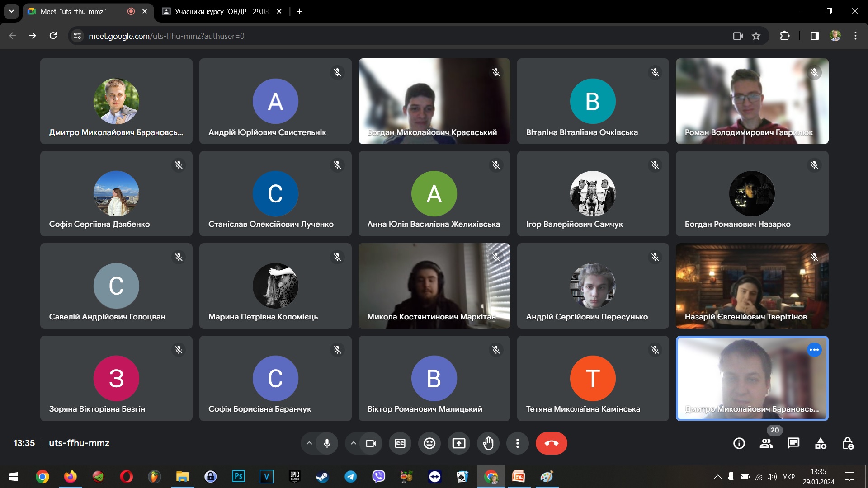Select Микола Костянтинович Маркітан's video tile
Screen dimensions: 868x488
click(434, 286)
